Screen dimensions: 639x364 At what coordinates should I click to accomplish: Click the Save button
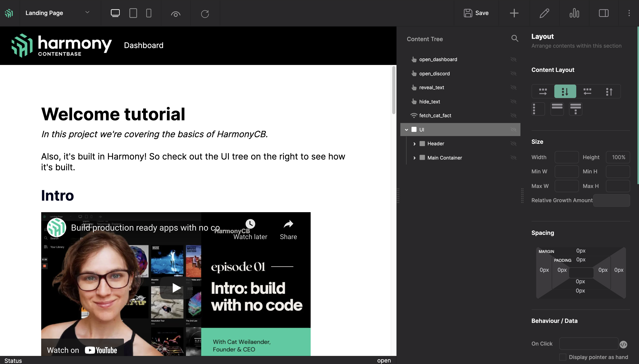point(476,13)
